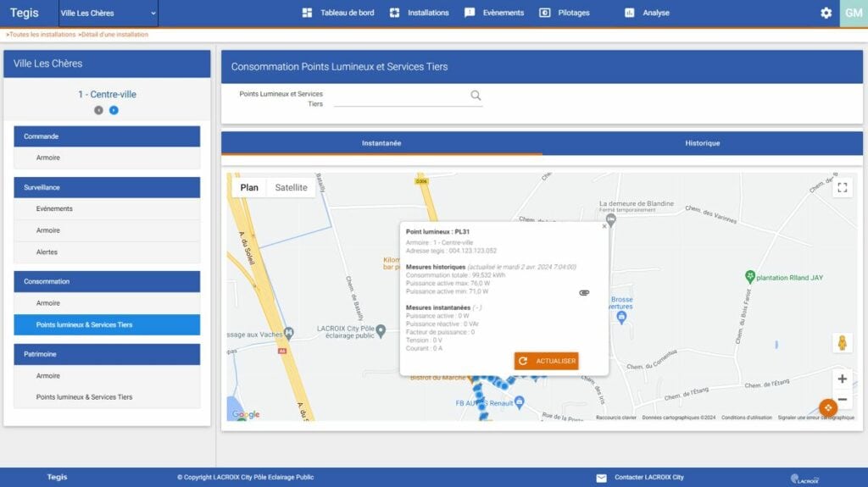868x487 pixels.
Task: Click the Evènements alert icon
Action: pyautogui.click(x=470, y=13)
